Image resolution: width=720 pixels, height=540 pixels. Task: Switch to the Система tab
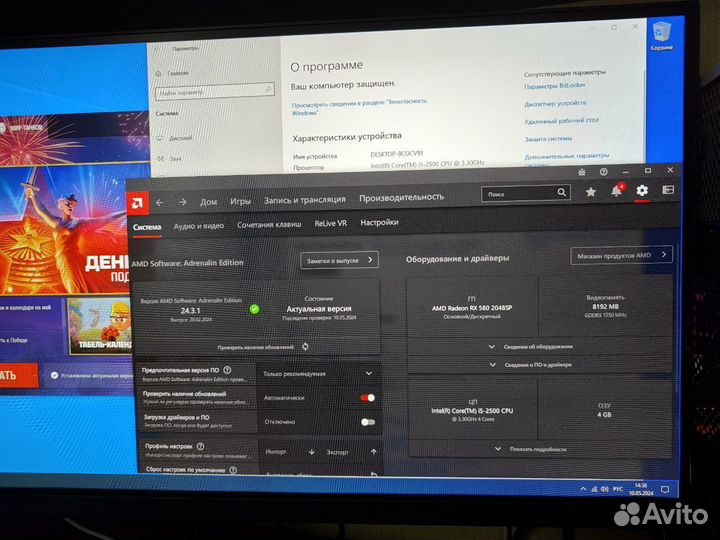[x=147, y=227]
